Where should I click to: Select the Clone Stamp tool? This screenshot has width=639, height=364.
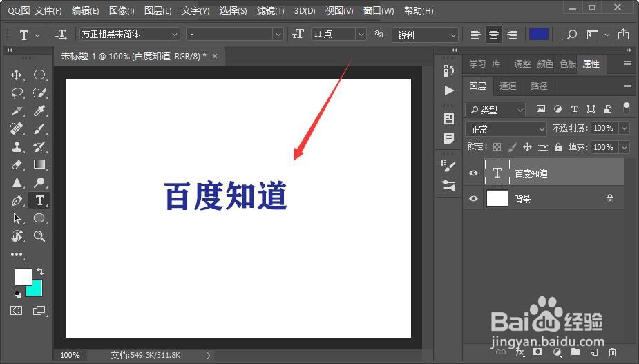[17, 146]
